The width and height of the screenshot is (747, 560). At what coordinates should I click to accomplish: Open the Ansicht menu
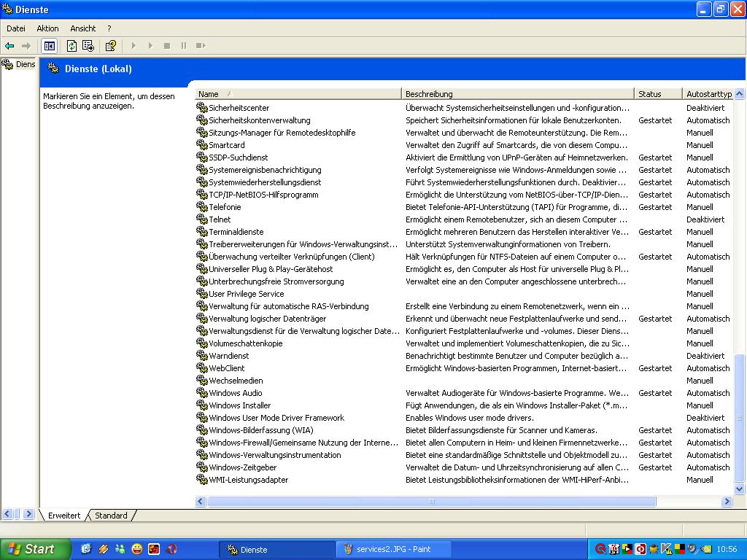[83, 28]
